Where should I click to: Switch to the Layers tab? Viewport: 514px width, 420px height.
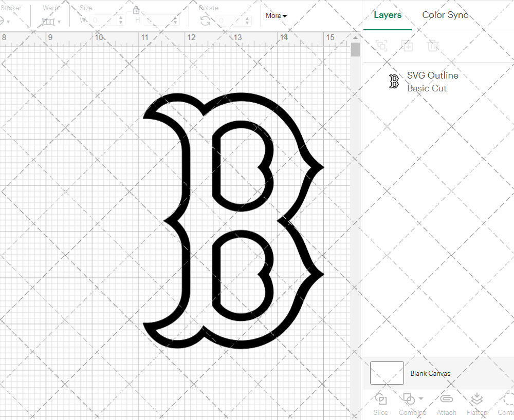[x=388, y=15]
